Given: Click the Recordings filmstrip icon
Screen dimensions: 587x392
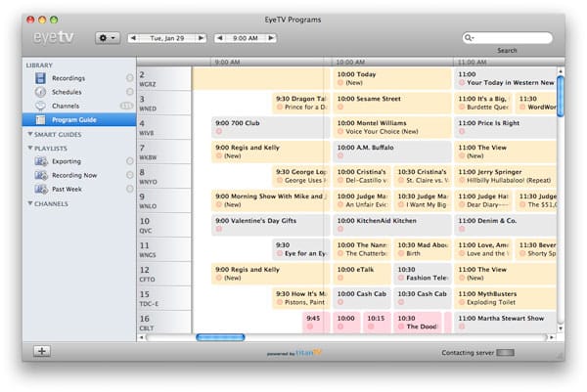Looking at the screenshot, I should pyautogui.click(x=40, y=78).
